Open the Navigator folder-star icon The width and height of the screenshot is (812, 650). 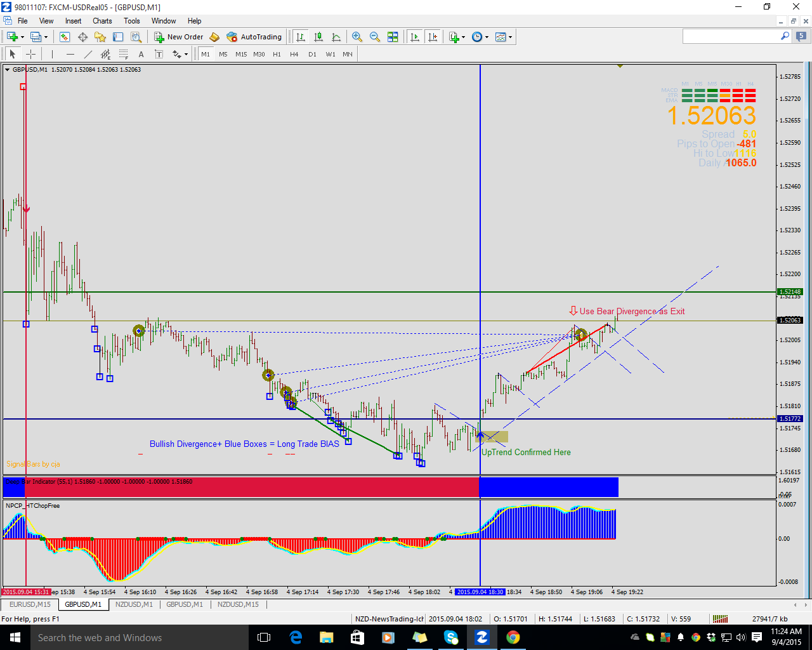coord(100,37)
